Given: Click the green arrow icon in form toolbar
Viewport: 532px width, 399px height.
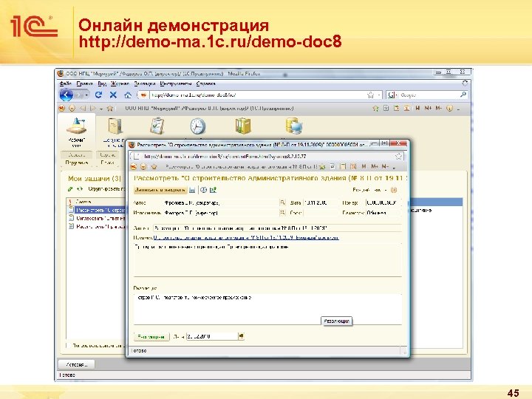Looking at the screenshot, I should [x=213, y=190].
